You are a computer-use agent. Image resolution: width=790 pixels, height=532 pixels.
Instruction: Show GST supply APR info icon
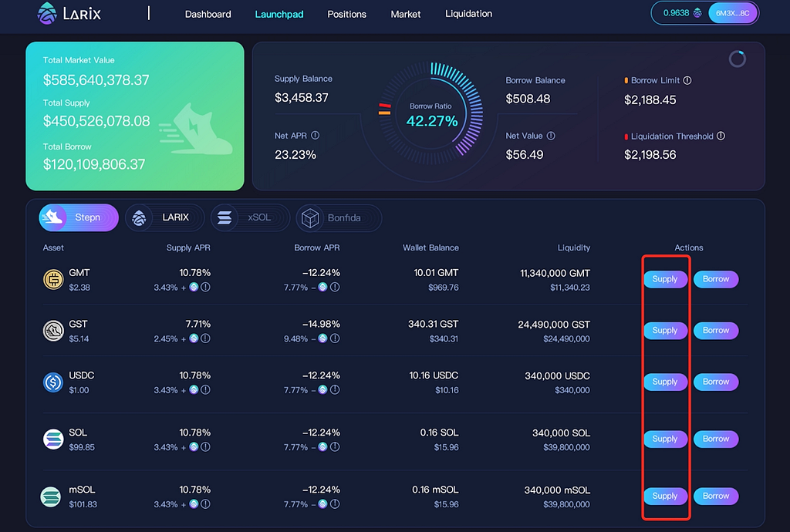205,338
